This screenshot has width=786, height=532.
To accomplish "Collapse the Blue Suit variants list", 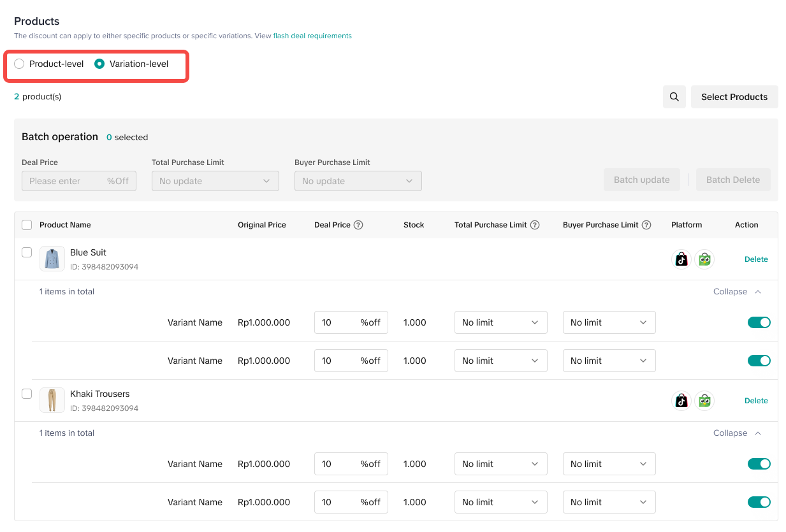I will coord(737,292).
